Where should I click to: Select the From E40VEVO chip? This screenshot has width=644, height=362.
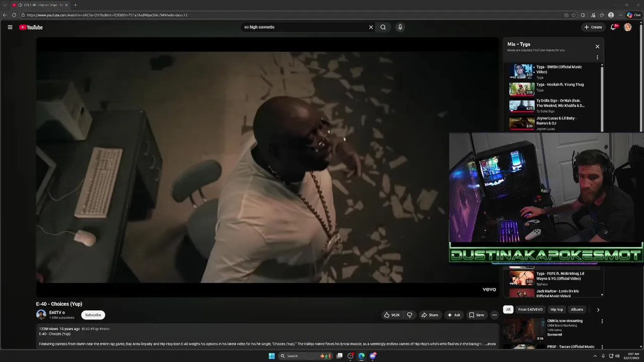530,310
